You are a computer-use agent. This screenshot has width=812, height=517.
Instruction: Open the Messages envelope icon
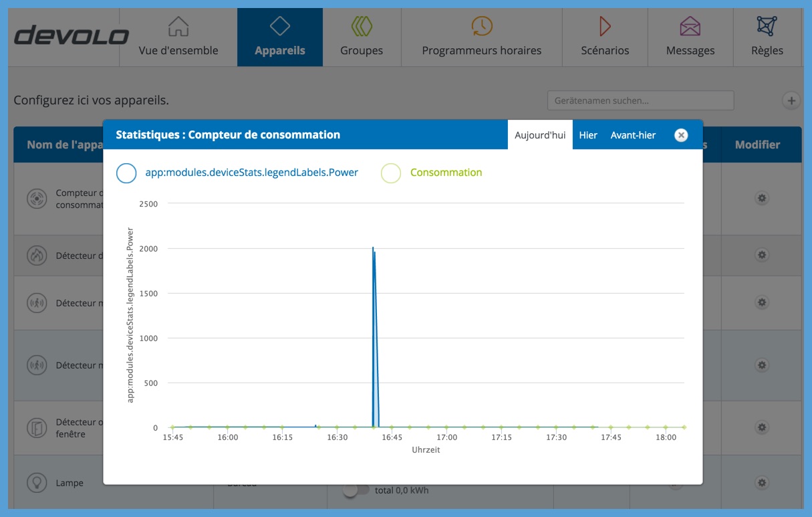(690, 27)
